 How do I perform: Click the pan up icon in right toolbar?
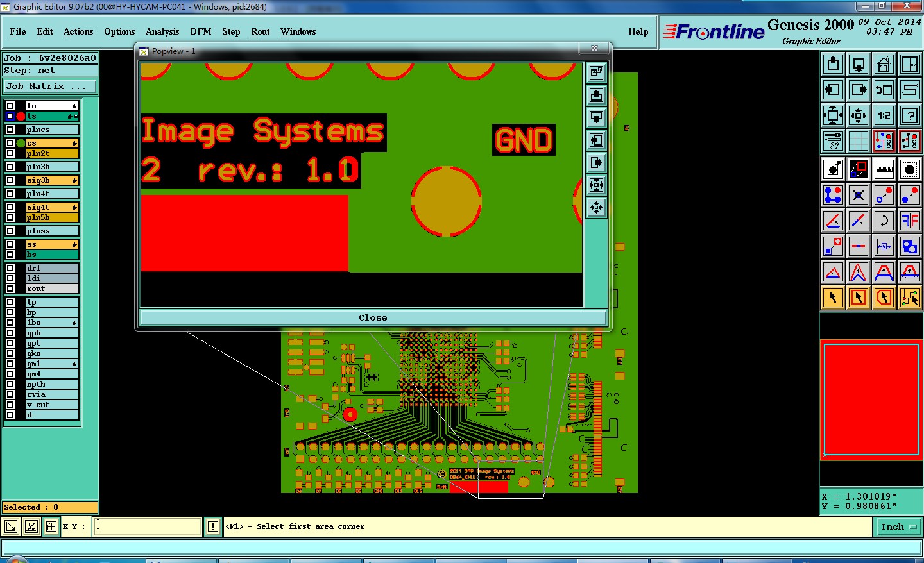point(833,64)
